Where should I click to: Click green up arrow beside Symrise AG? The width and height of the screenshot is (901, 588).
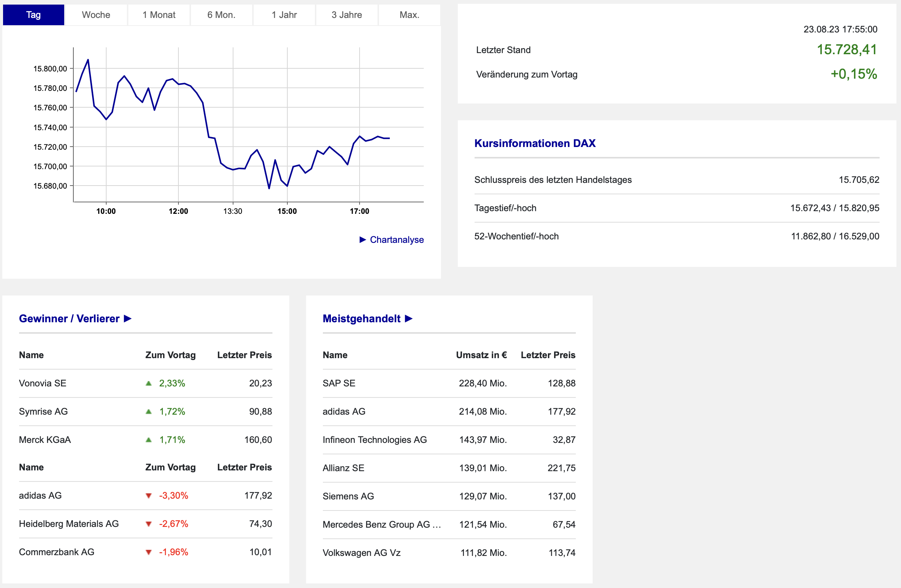coord(149,412)
